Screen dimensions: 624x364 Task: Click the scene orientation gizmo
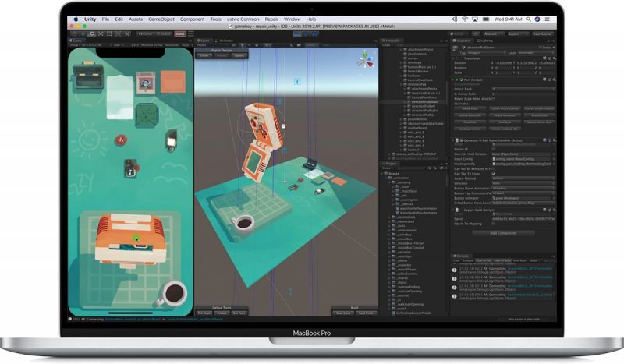pyautogui.click(x=365, y=60)
